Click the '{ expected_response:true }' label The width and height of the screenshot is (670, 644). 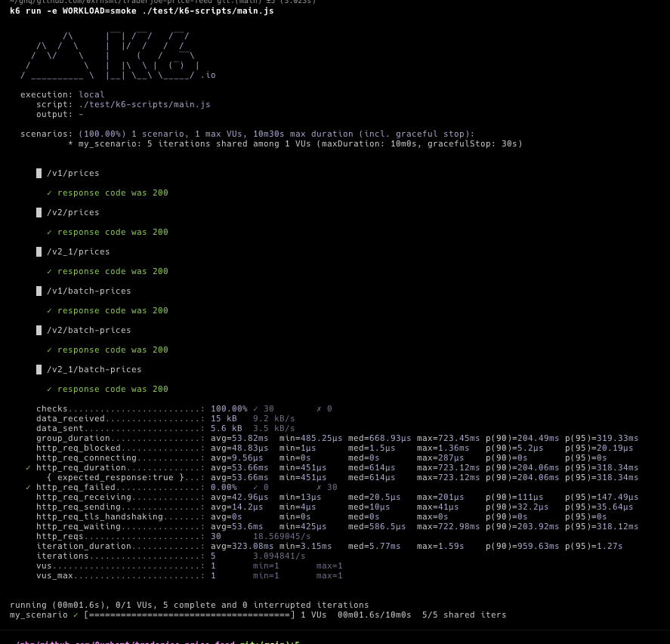(x=116, y=478)
